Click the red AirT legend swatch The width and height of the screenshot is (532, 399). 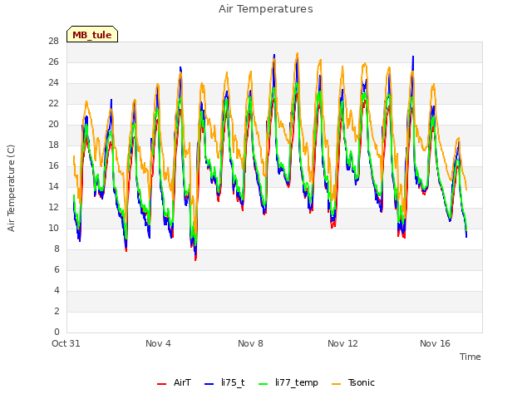(x=161, y=384)
